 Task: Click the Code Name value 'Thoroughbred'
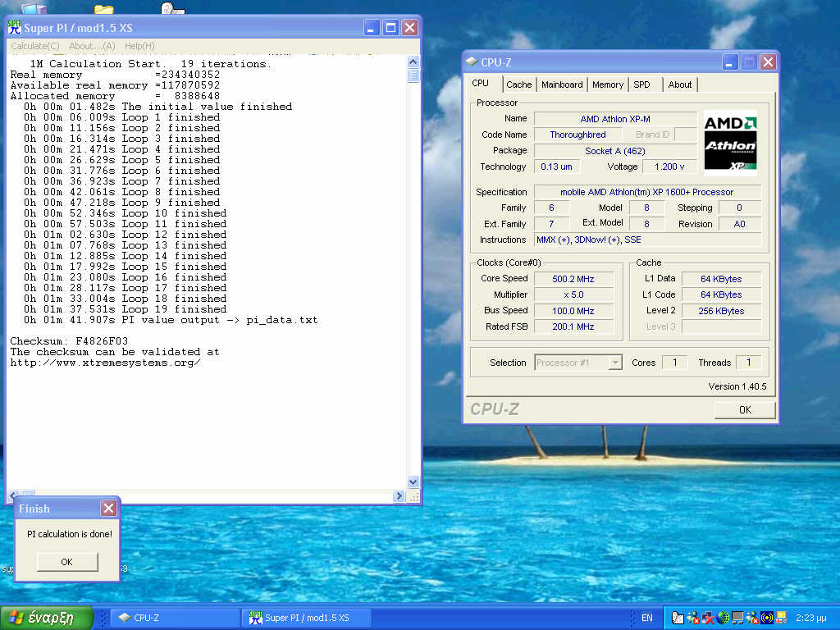pyautogui.click(x=577, y=135)
